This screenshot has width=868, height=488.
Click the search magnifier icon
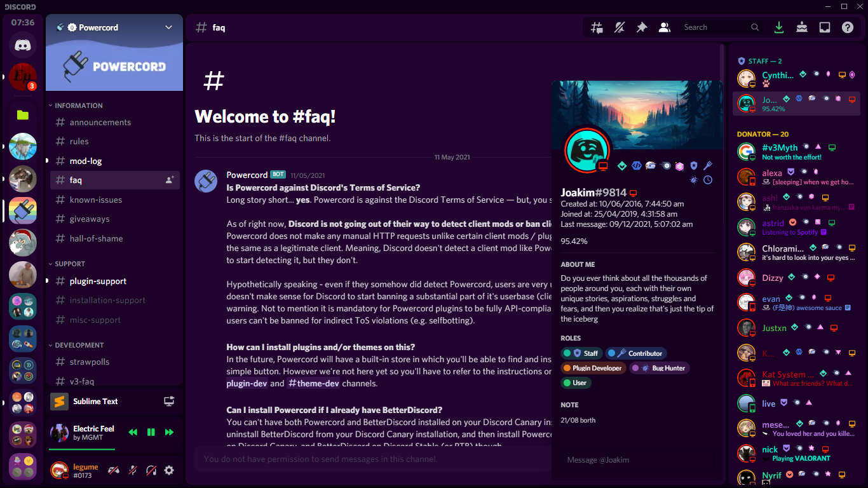[x=755, y=27]
